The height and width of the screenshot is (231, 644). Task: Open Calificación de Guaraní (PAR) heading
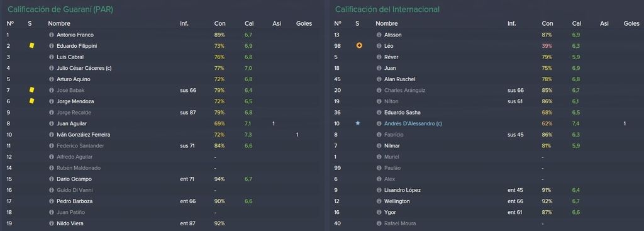pos(60,9)
